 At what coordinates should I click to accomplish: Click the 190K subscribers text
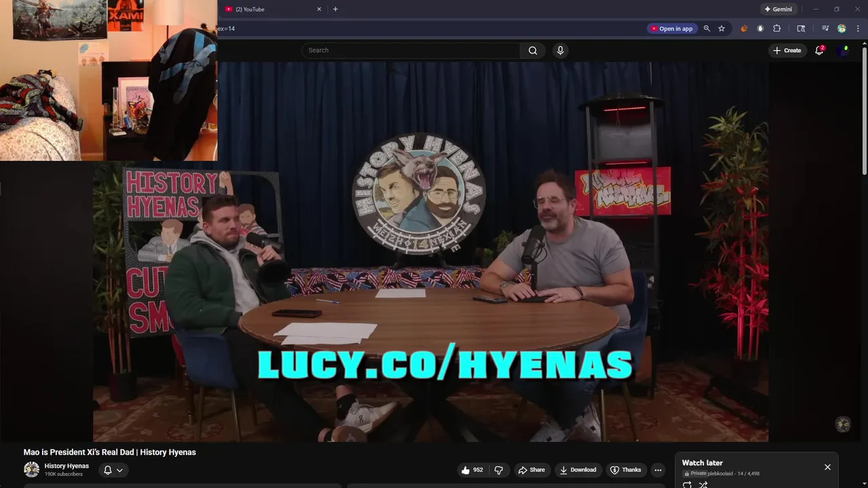coord(64,474)
